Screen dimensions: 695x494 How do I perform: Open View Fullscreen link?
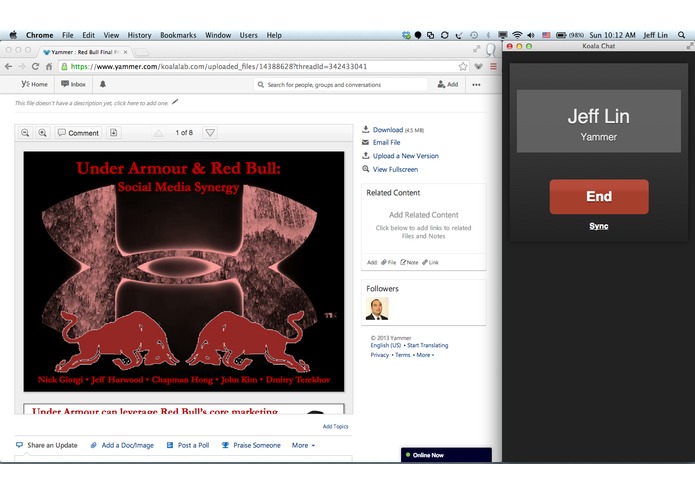pos(395,169)
